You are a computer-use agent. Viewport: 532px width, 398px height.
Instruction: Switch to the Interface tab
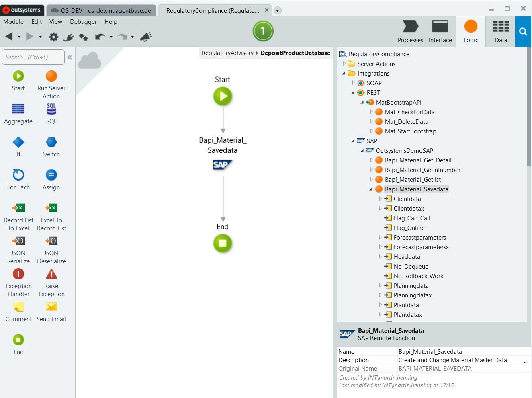click(440, 31)
